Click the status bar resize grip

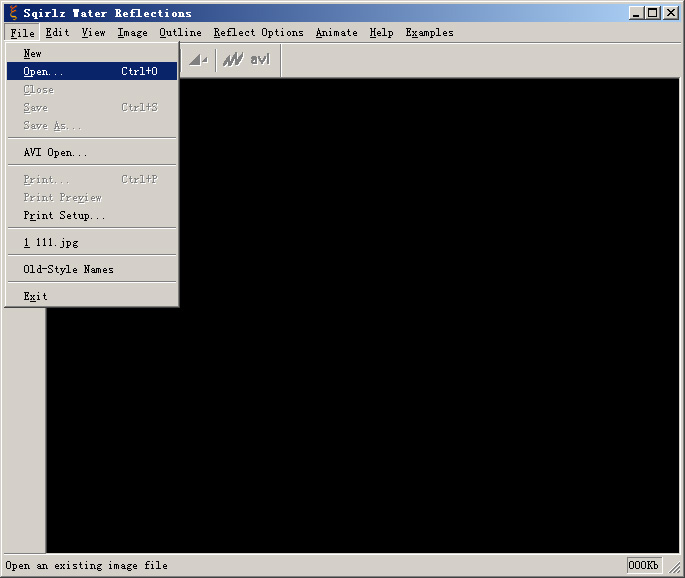click(x=675, y=567)
